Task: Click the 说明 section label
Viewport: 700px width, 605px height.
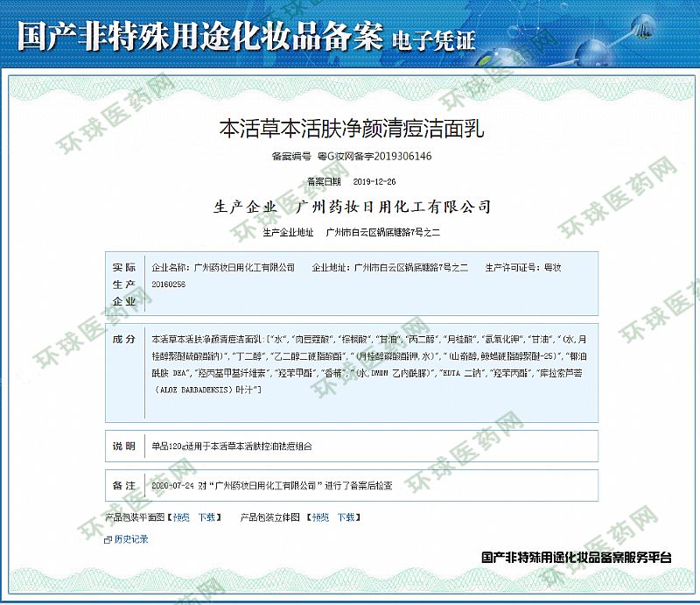Action: click(123, 446)
